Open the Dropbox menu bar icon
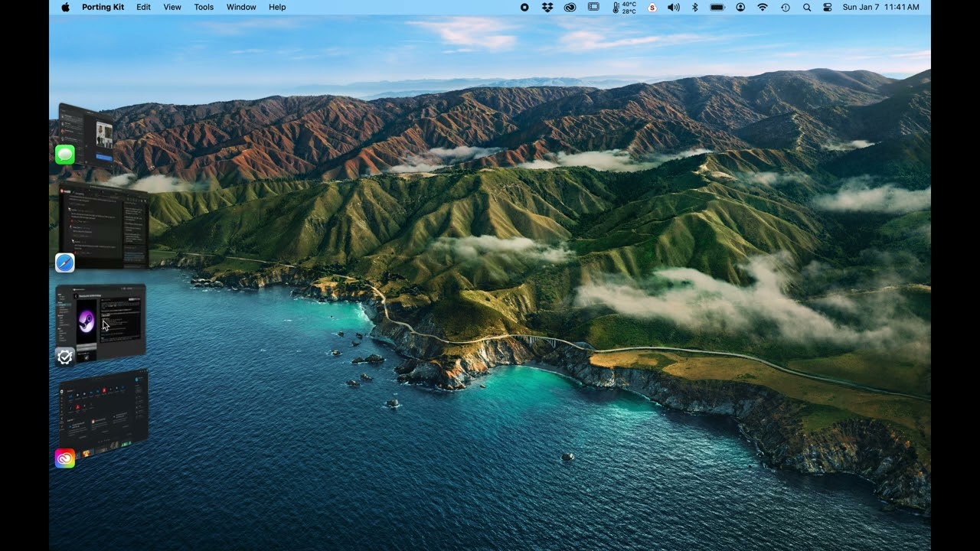980x551 pixels. [x=547, y=7]
